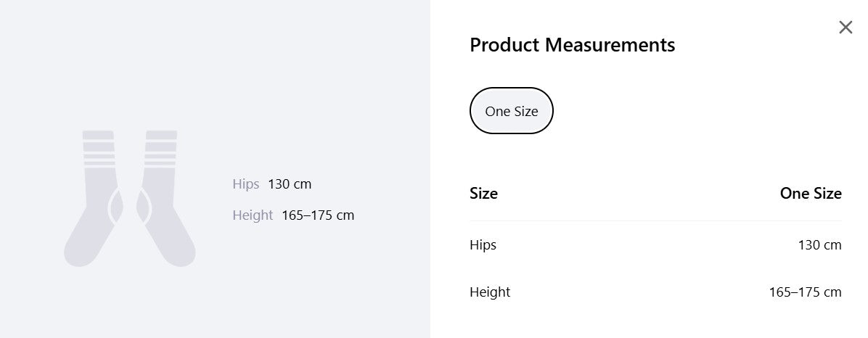Click the heel outline of the right sock
868x338 pixels.
(x=144, y=206)
